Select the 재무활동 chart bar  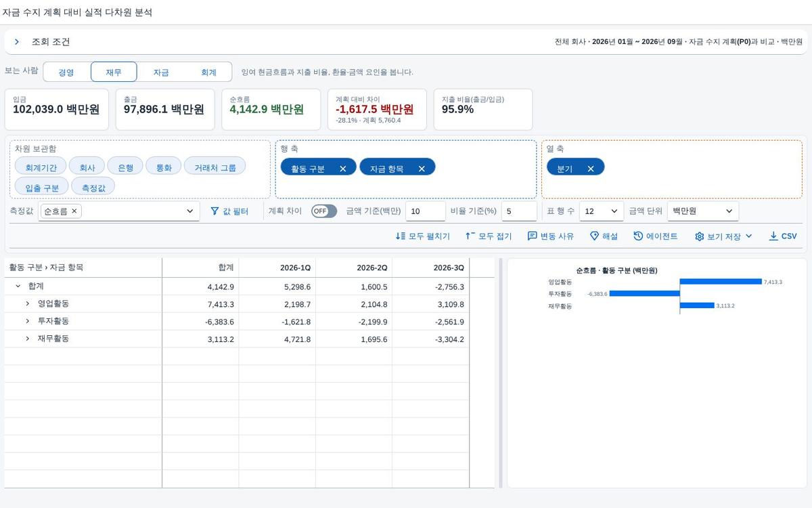697,305
